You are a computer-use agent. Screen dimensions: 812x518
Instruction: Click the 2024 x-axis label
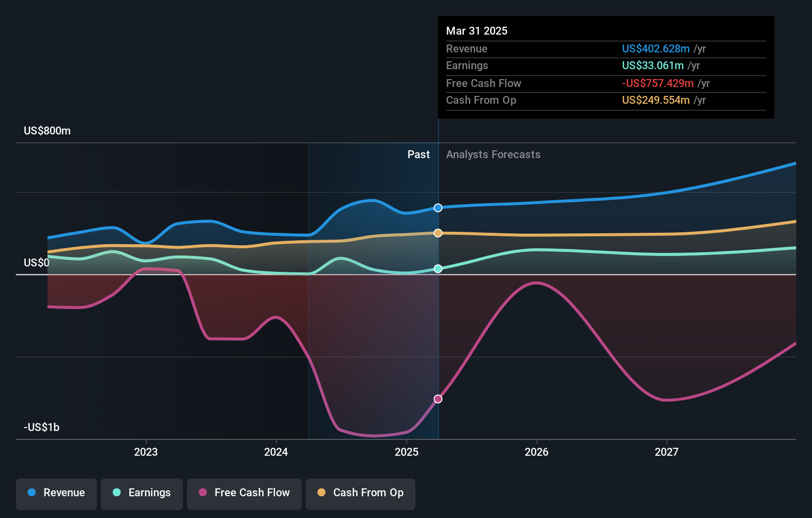pos(276,452)
